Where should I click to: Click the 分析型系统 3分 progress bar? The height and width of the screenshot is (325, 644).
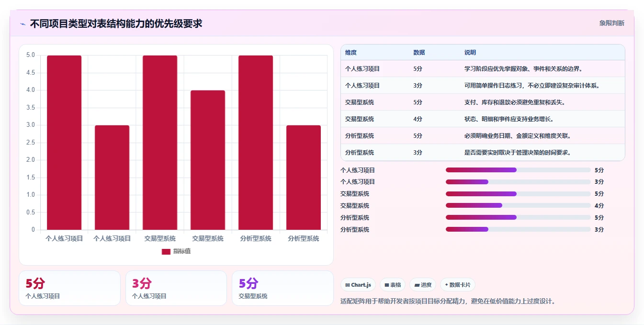pos(518,229)
